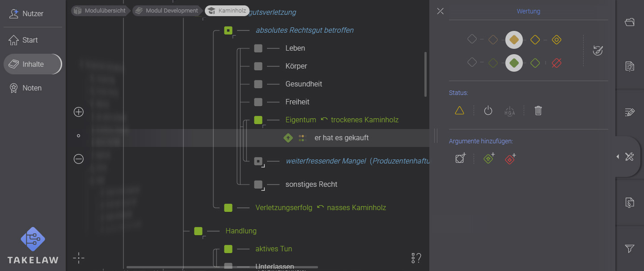
Task: Switch to the Kaminholz breadcrumb tab
Action: coord(227,10)
